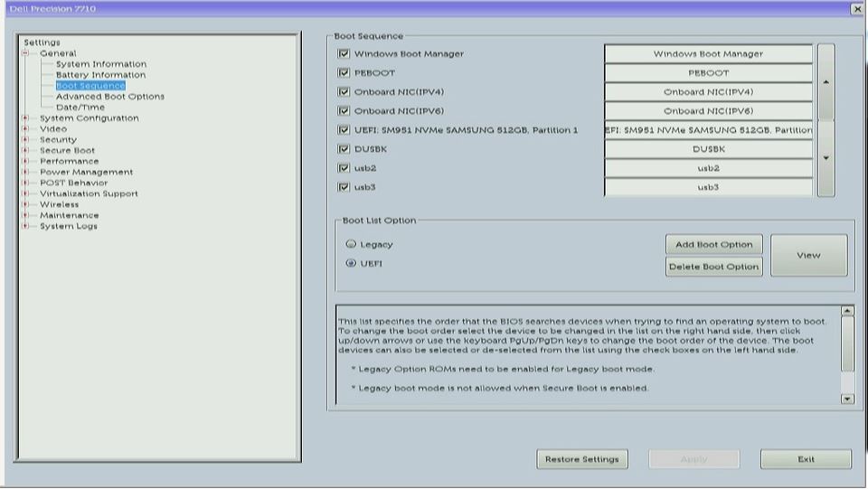Expand the Power Management node

(x=25, y=172)
